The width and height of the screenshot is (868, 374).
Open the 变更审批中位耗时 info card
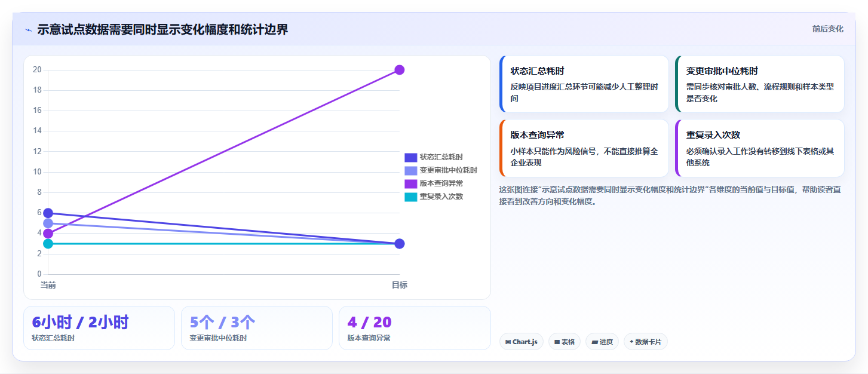760,84
